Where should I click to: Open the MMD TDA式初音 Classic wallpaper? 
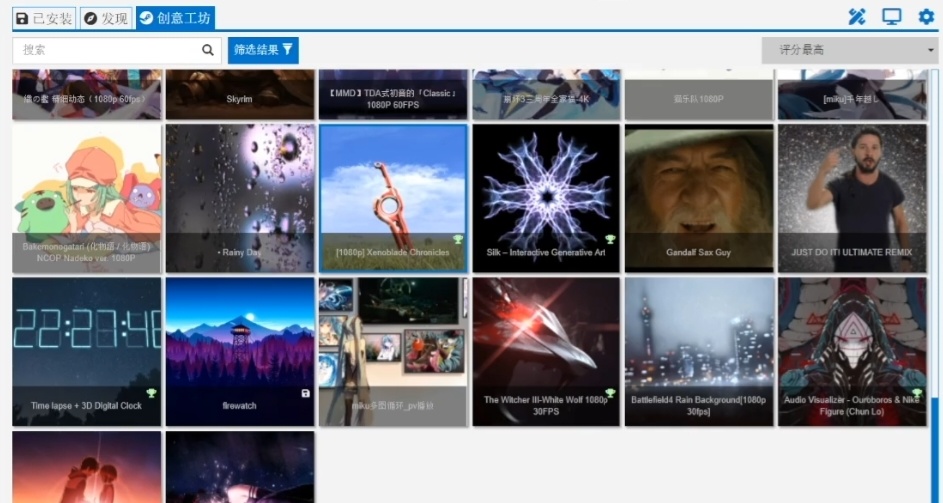(x=393, y=94)
